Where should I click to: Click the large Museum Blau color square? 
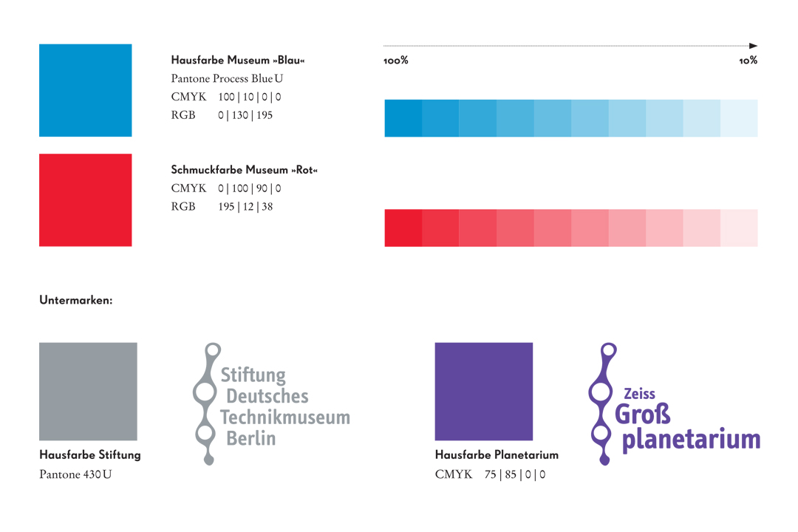coord(86,90)
